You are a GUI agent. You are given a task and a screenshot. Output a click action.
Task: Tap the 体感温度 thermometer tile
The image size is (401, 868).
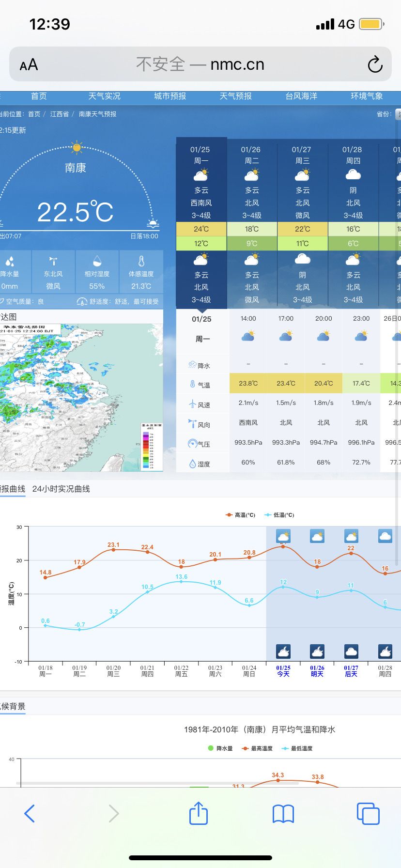[141, 272]
